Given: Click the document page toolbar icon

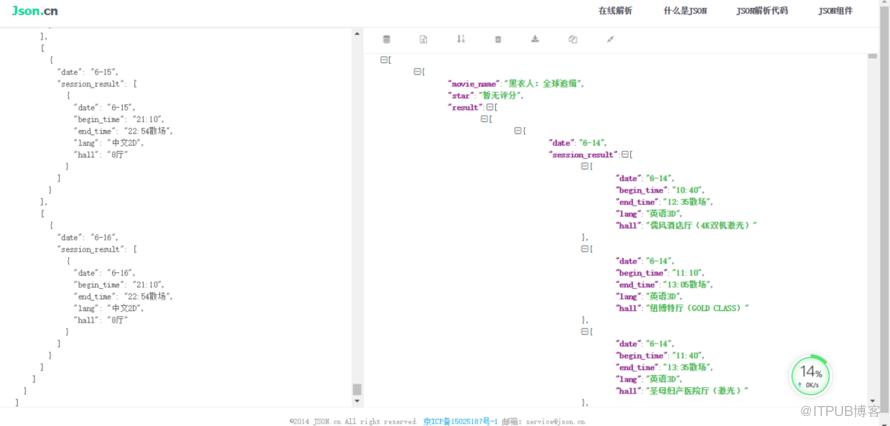Looking at the screenshot, I should point(423,39).
